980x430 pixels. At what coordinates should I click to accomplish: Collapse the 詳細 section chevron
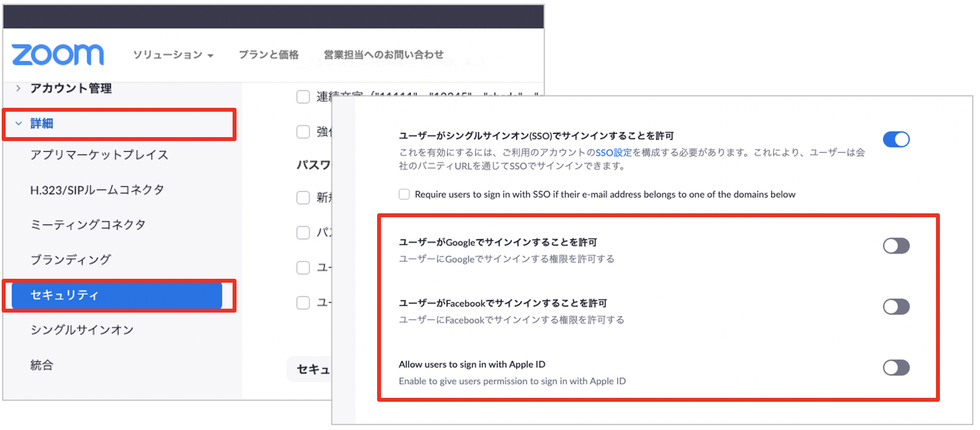coord(18,123)
